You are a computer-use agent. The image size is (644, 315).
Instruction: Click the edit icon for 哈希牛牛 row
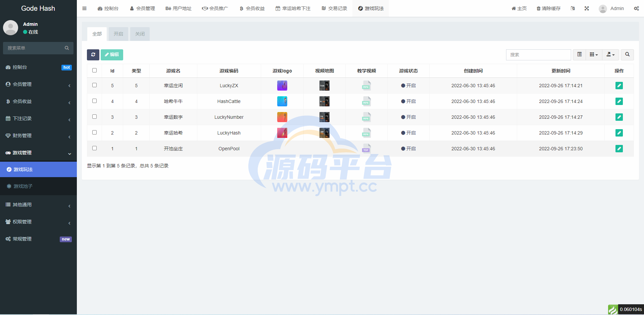click(x=619, y=101)
